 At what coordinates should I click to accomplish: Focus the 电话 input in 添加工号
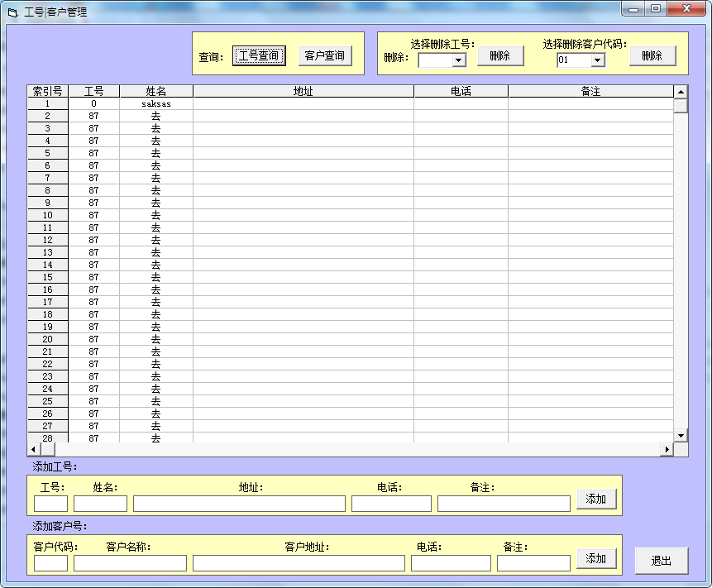391,504
